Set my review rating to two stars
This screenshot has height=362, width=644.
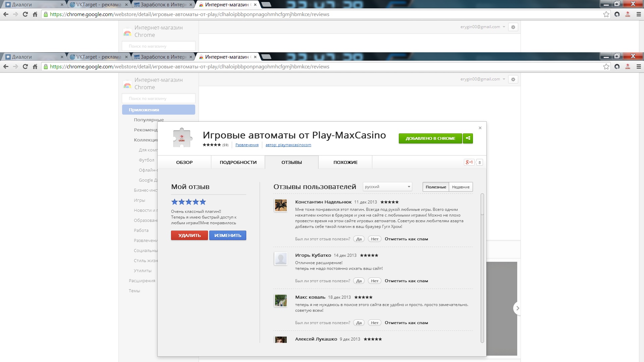(181, 202)
